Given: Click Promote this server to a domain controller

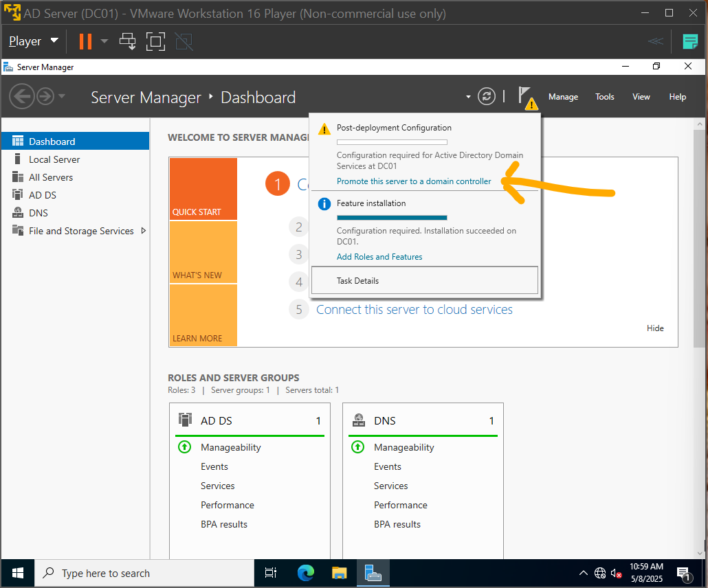Looking at the screenshot, I should click(x=414, y=181).
